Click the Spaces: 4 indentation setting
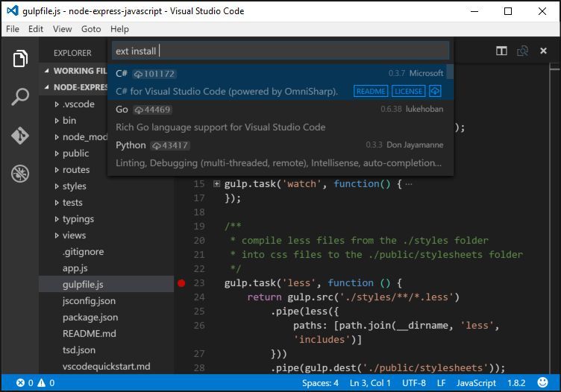This screenshot has width=561, height=392. point(320,383)
